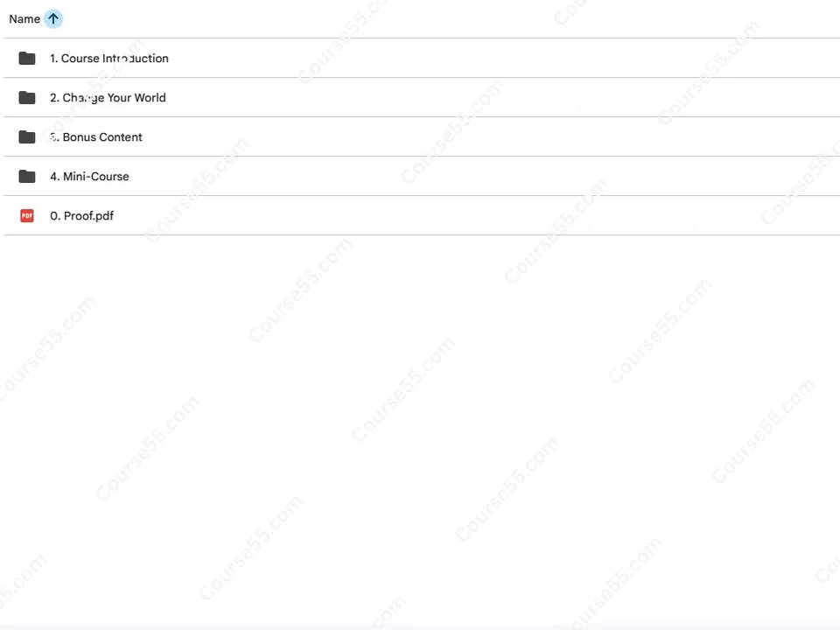Click the red PDF file icon
Screen dimensions: 840x630
tap(27, 215)
